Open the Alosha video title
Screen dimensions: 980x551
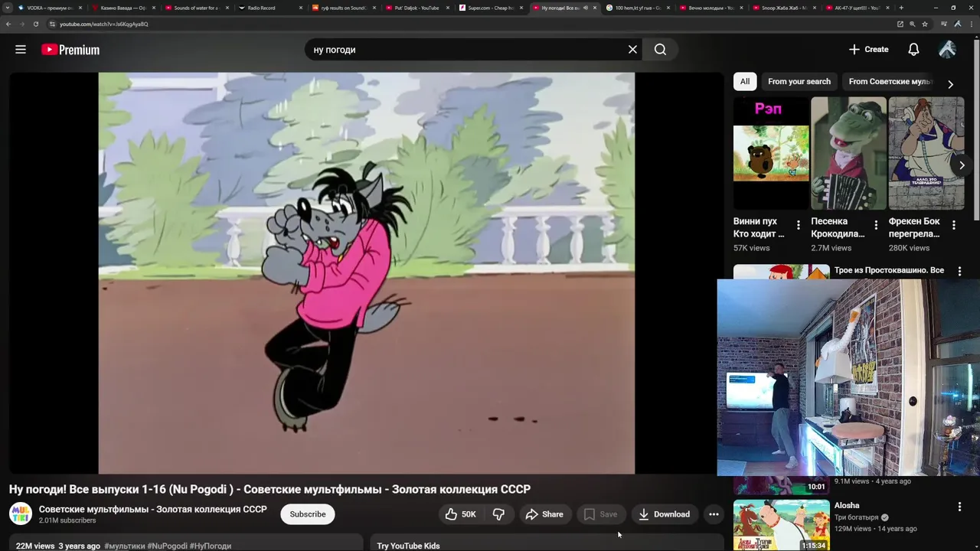tap(847, 505)
